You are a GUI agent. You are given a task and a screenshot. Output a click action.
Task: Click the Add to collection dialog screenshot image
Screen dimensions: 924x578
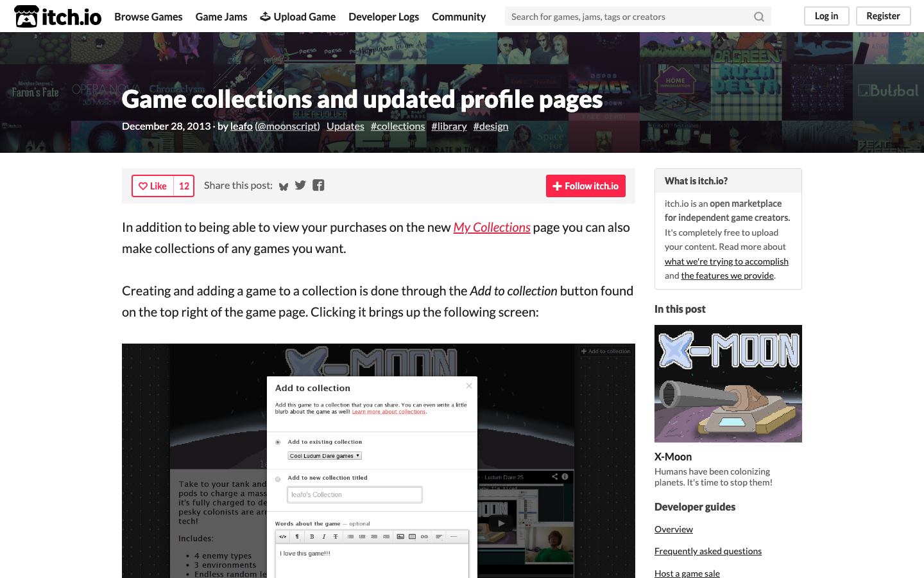[x=379, y=461]
